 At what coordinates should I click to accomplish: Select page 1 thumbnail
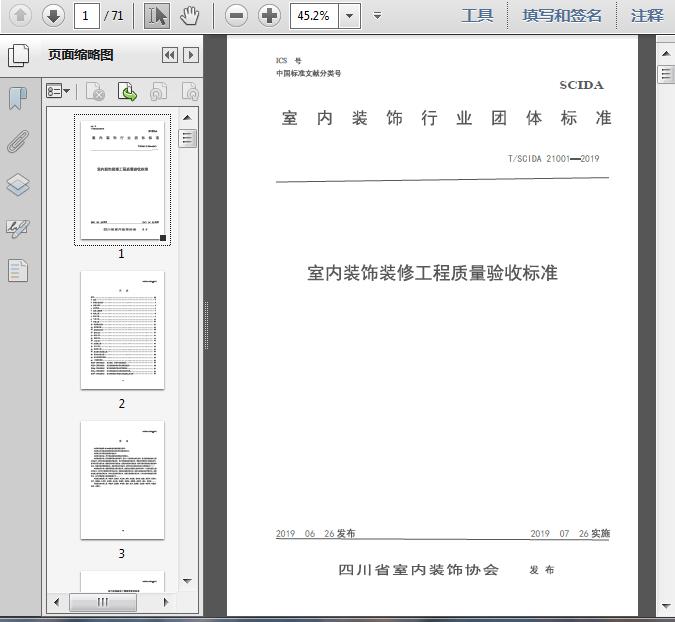[x=122, y=180]
